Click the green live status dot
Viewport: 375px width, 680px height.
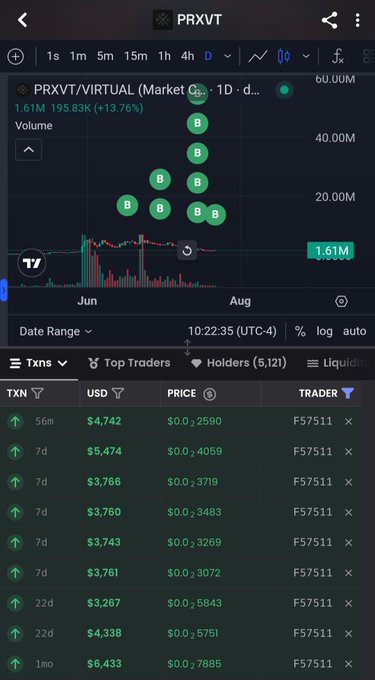(284, 90)
